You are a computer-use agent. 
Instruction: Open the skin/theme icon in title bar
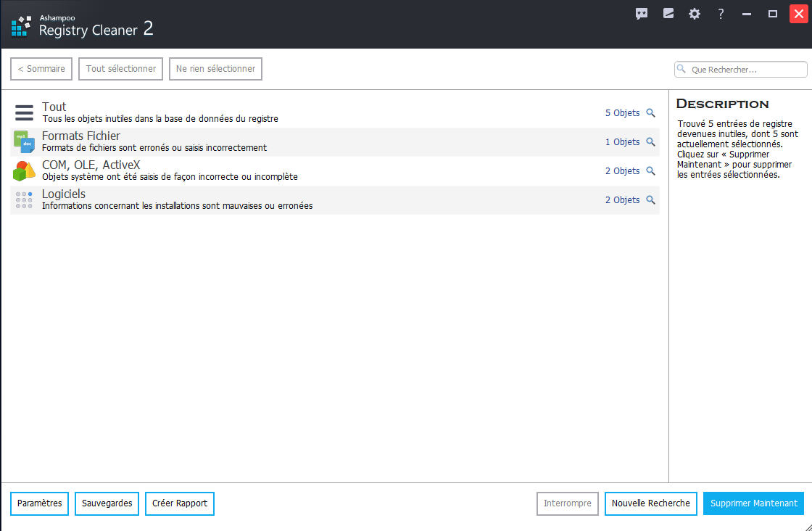668,14
